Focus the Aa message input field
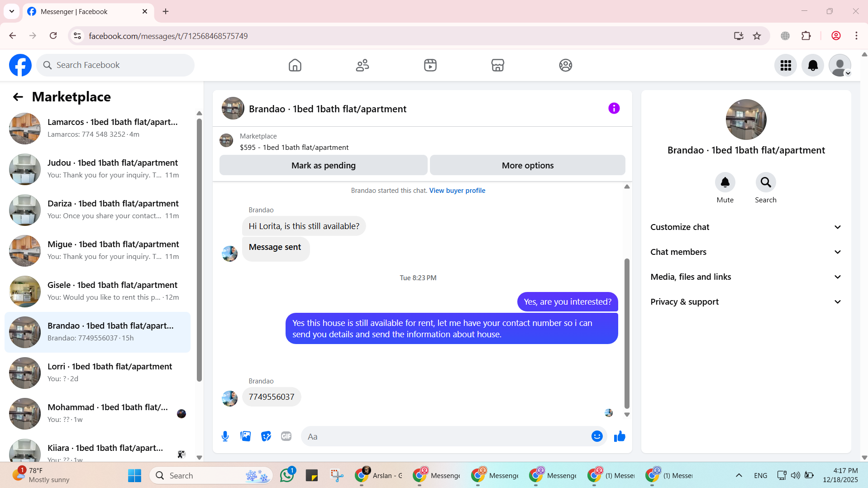The image size is (868, 488). click(x=446, y=436)
